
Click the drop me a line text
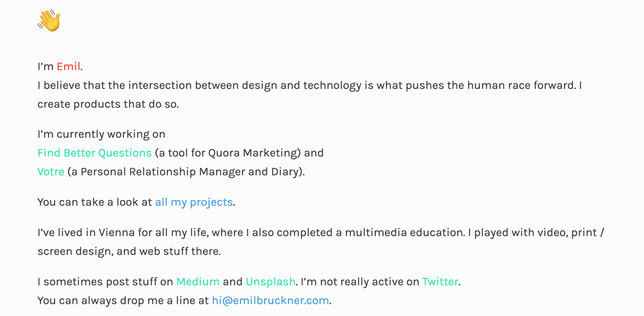[123, 300]
